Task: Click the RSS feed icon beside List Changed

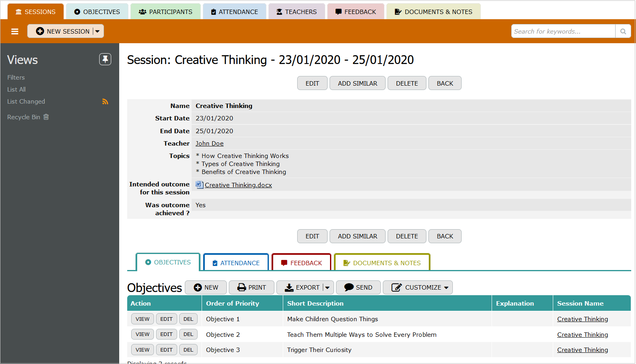Action: 105,102
